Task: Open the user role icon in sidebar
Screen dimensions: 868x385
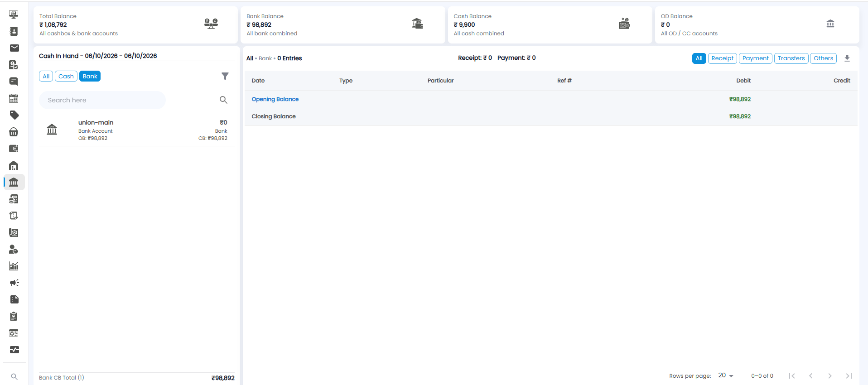Action: [14, 249]
